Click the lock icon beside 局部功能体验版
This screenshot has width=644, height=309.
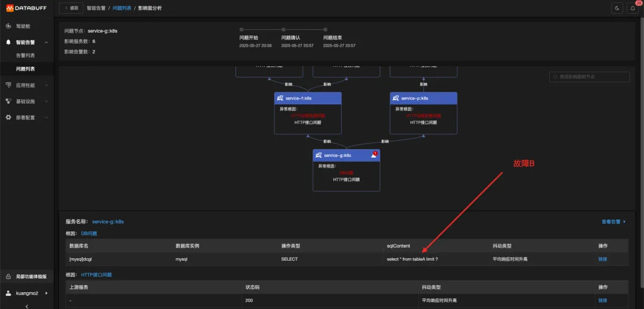pos(8,277)
